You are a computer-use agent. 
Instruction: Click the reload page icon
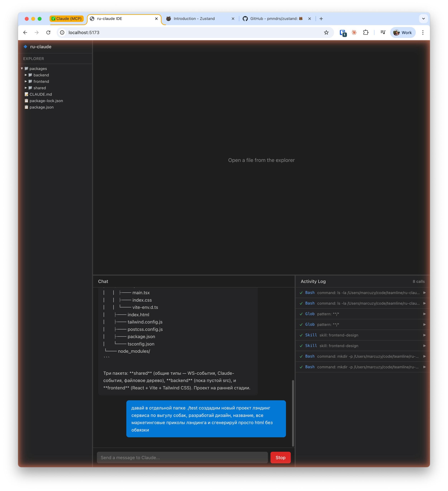pos(48,32)
